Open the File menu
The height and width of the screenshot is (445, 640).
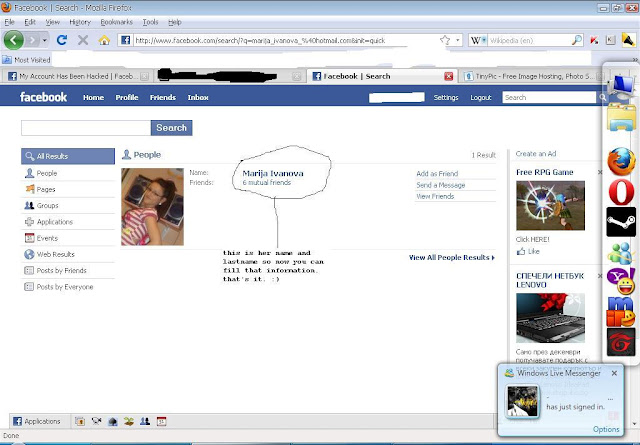click(x=9, y=22)
